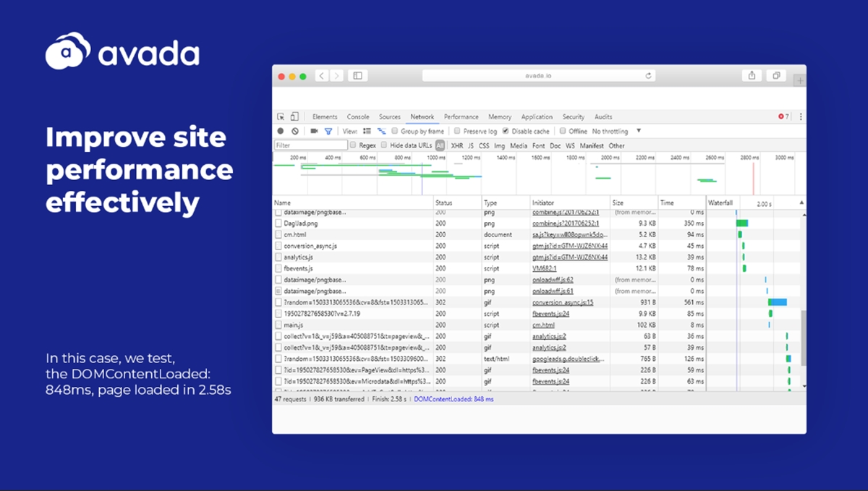This screenshot has width=868, height=491.
Task: Check the Hide data URLs checkbox
Action: pos(384,145)
